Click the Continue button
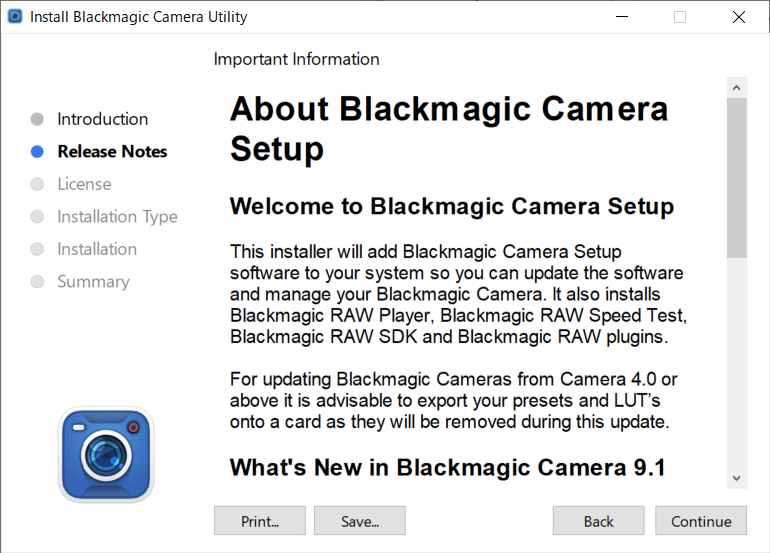Viewport: 770px width, 553px height. point(701,521)
